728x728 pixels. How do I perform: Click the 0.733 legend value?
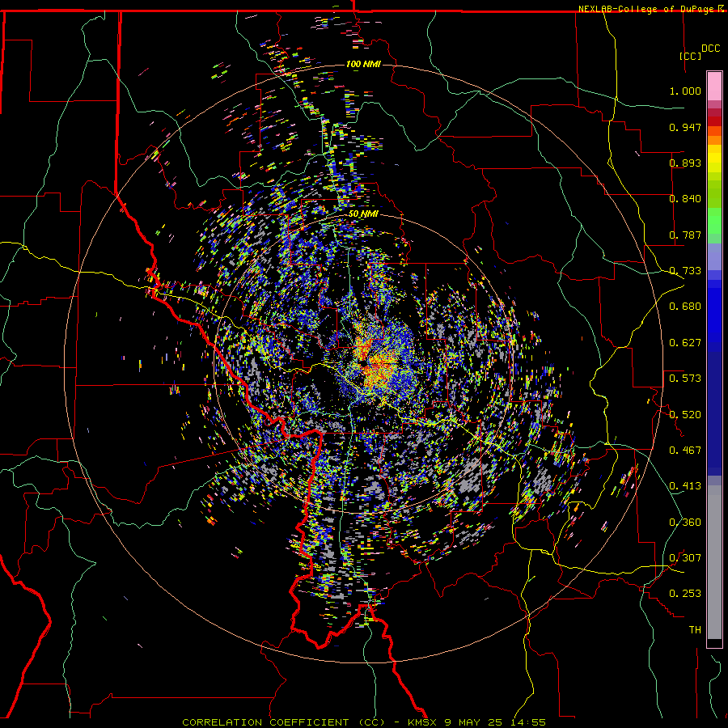(685, 271)
